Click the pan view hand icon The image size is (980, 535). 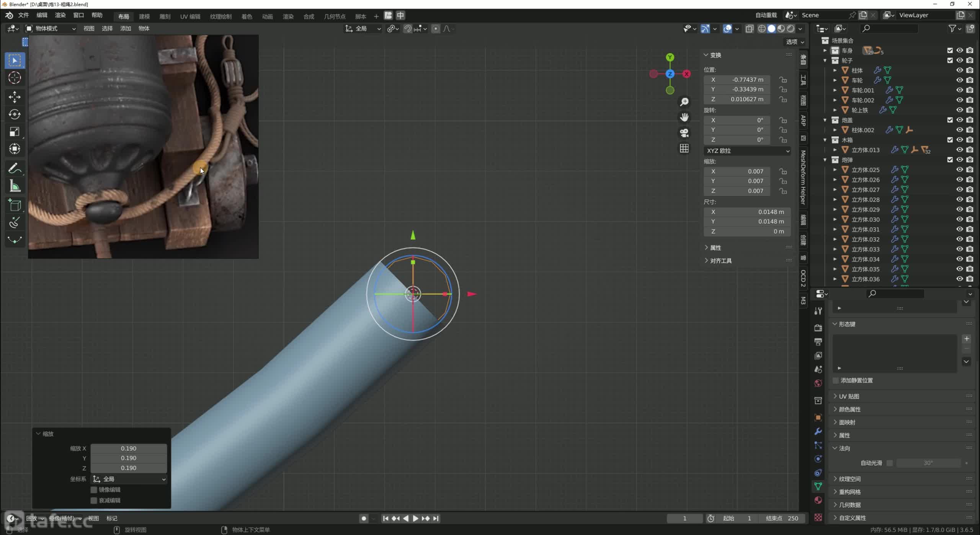(x=684, y=117)
